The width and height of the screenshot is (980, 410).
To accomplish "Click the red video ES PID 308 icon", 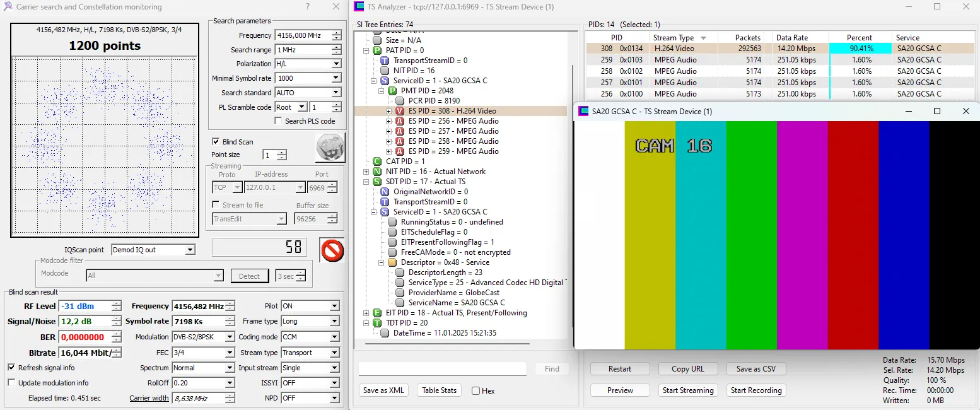I will (x=400, y=111).
